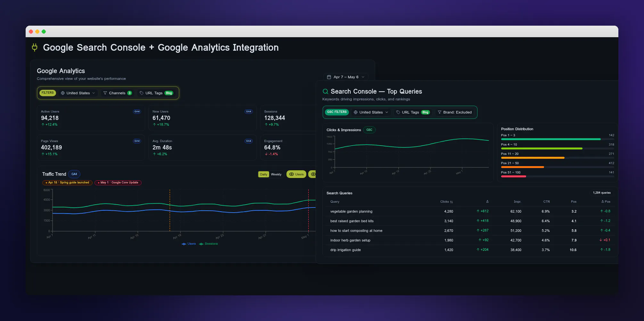The image size is (644, 321).
Task: Click the chevron of the Google Analytics country dropdown
Action: click(94, 93)
